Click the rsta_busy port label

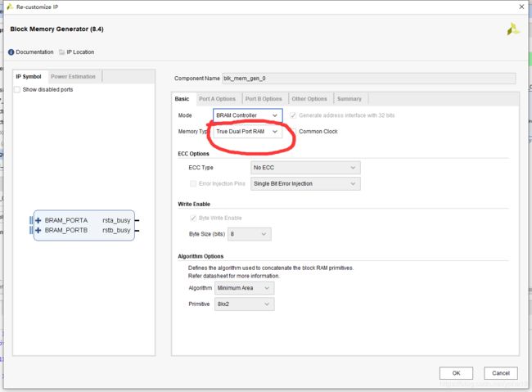coord(116,221)
